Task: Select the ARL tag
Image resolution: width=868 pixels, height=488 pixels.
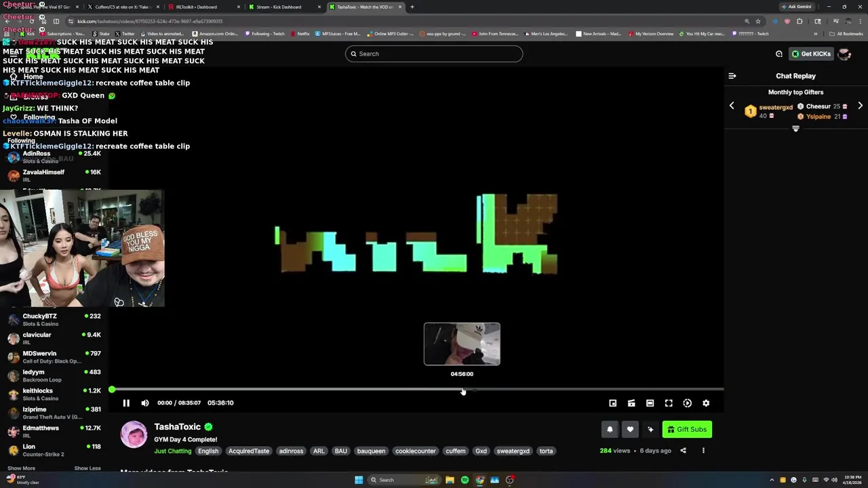Action: (x=319, y=451)
